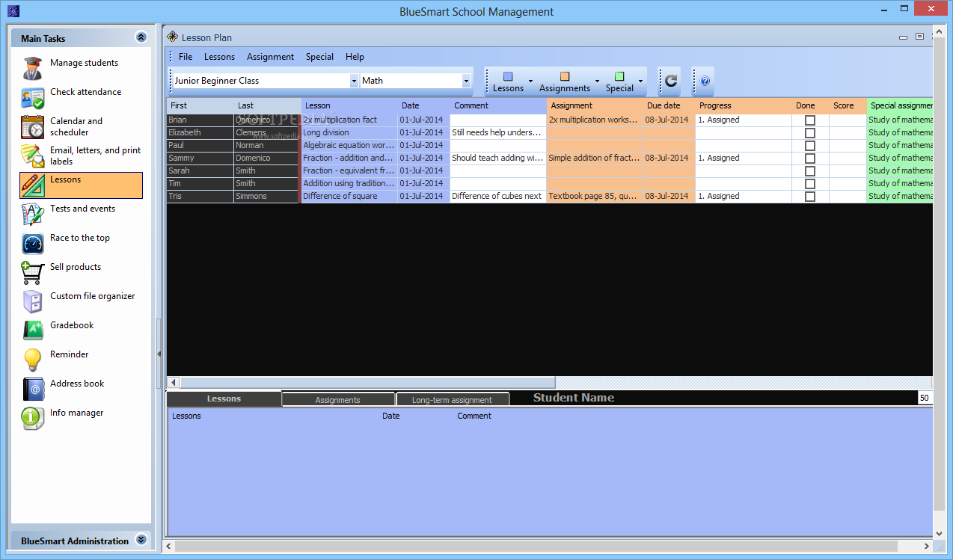Viewport: 953px width, 560px height.
Task: Toggle Done checkbox for Sarah Smith
Action: click(x=810, y=171)
